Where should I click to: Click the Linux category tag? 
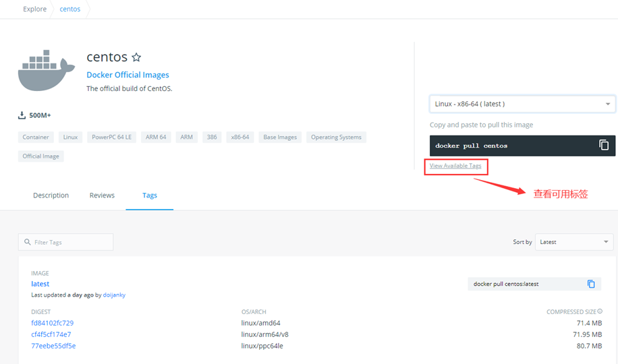coord(71,137)
